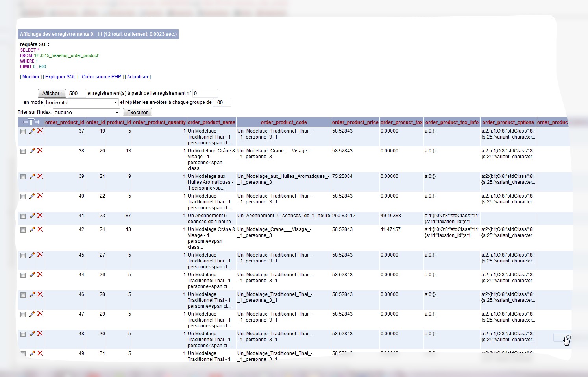Screen dimensions: 588x377
Task: Sort by the order_product_tax_info column header
Action: point(452,122)
